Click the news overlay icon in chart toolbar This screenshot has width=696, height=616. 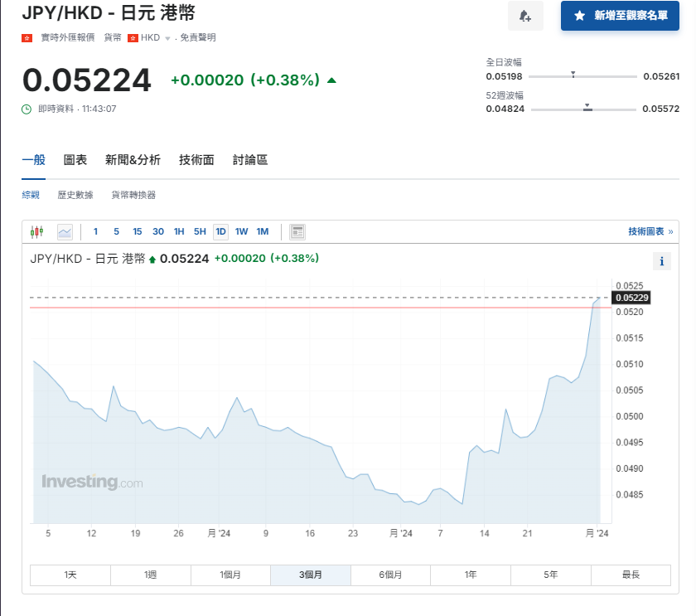(298, 231)
